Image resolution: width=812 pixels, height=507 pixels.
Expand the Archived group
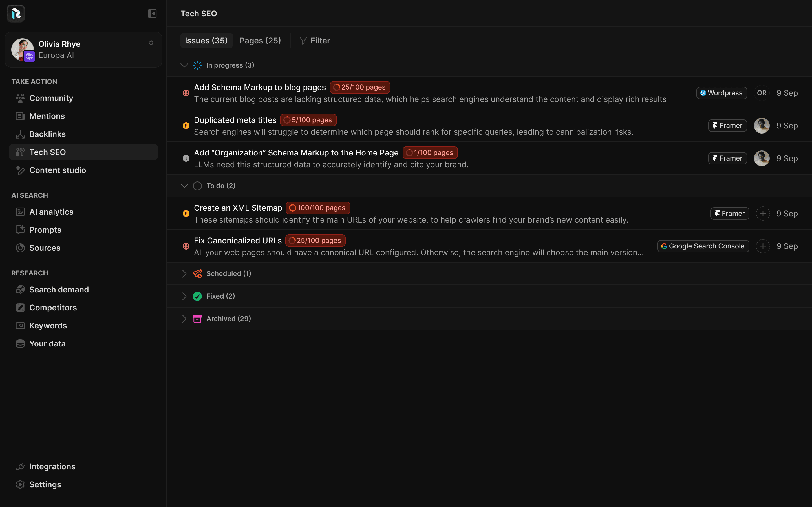(184, 319)
